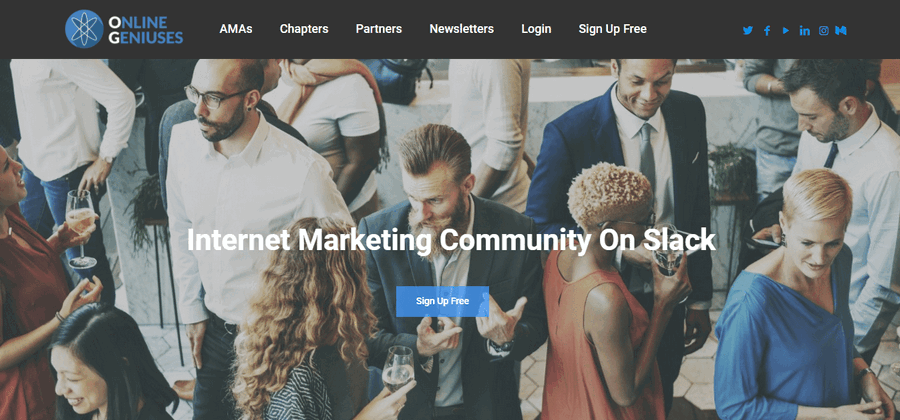
Task: Open the Partners navigation link
Action: 379,29
